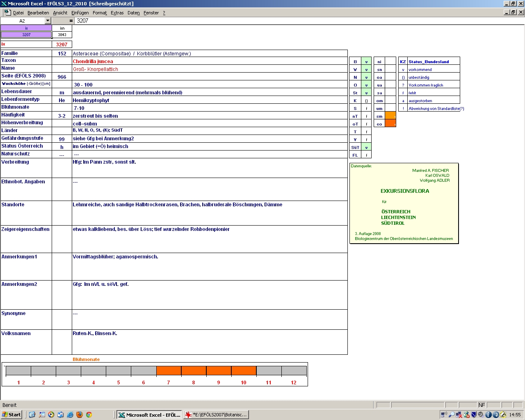Open the Extras menu

(x=117, y=13)
